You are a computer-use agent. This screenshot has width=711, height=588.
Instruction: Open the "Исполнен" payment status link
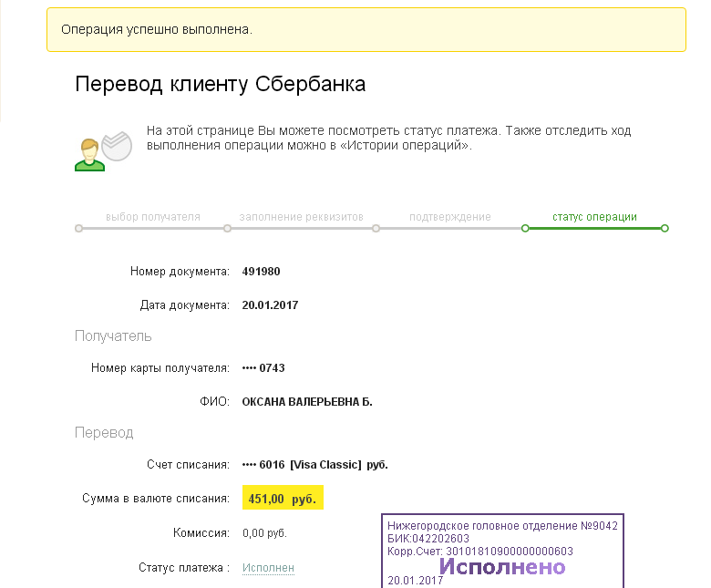coord(268,568)
